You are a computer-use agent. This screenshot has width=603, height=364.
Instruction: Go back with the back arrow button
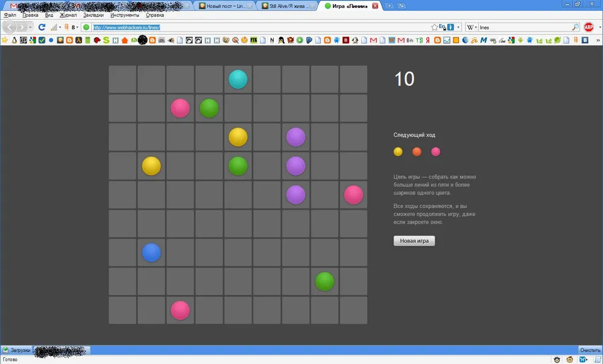(10, 27)
